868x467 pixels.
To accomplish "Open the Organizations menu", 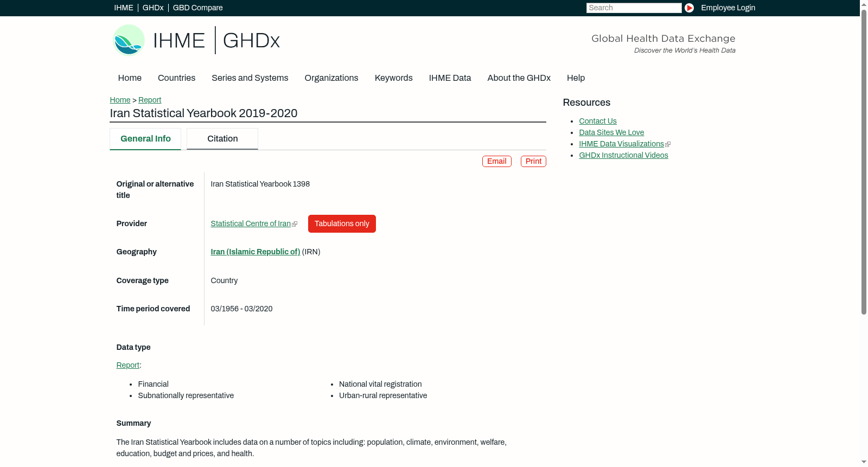I will 331,78.
